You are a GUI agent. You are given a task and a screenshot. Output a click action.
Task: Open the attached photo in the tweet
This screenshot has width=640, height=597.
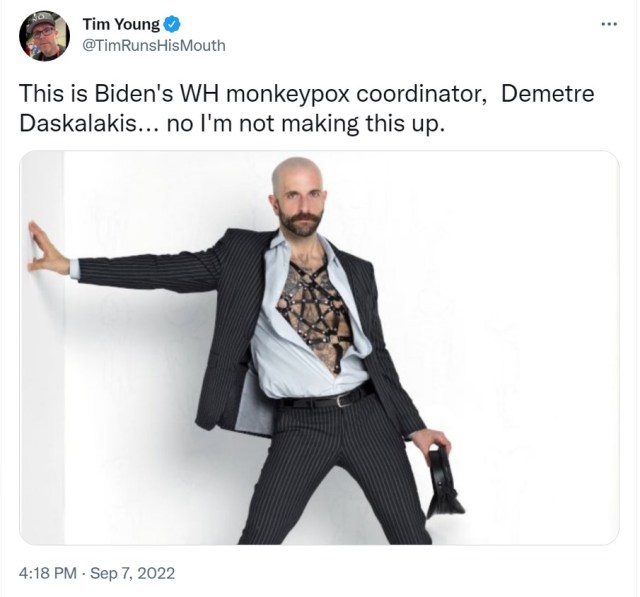pos(319,348)
